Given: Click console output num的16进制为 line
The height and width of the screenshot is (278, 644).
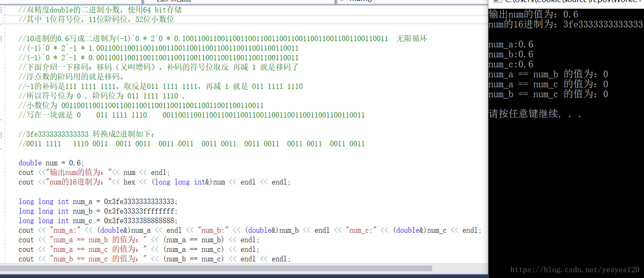Looking at the screenshot, I should [x=566, y=24].
